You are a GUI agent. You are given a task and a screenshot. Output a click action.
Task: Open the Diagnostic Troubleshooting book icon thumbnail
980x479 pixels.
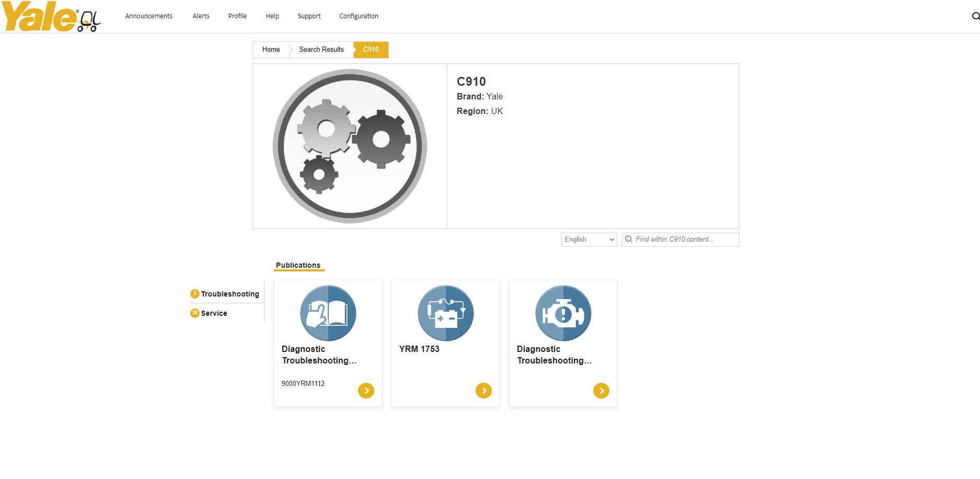(328, 313)
